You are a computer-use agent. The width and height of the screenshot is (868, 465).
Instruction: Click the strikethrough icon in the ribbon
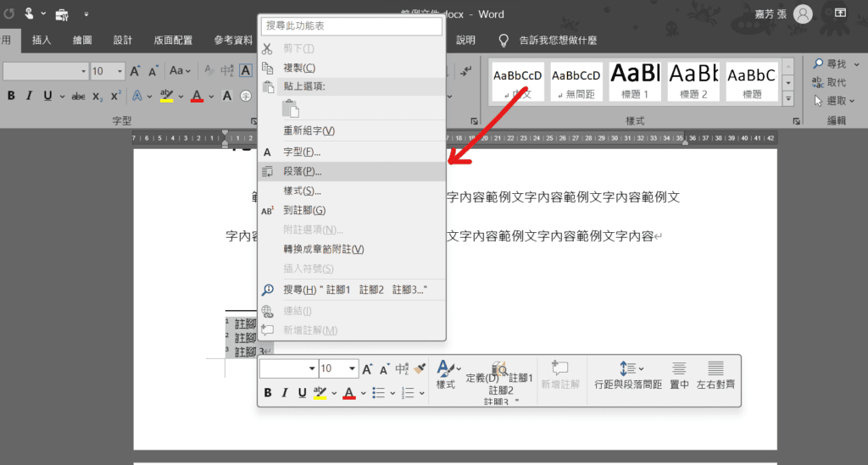click(x=78, y=96)
